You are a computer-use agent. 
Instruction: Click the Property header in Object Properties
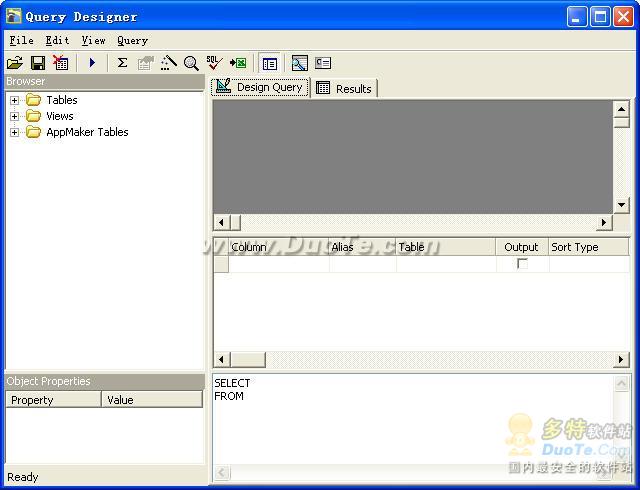pyautogui.click(x=53, y=400)
